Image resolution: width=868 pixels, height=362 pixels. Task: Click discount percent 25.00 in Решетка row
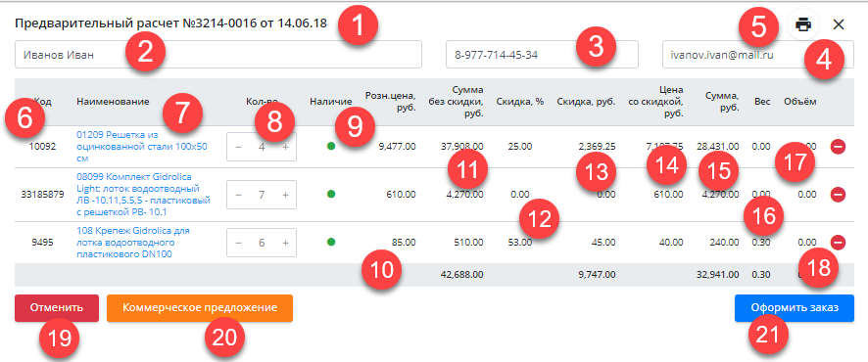click(521, 147)
